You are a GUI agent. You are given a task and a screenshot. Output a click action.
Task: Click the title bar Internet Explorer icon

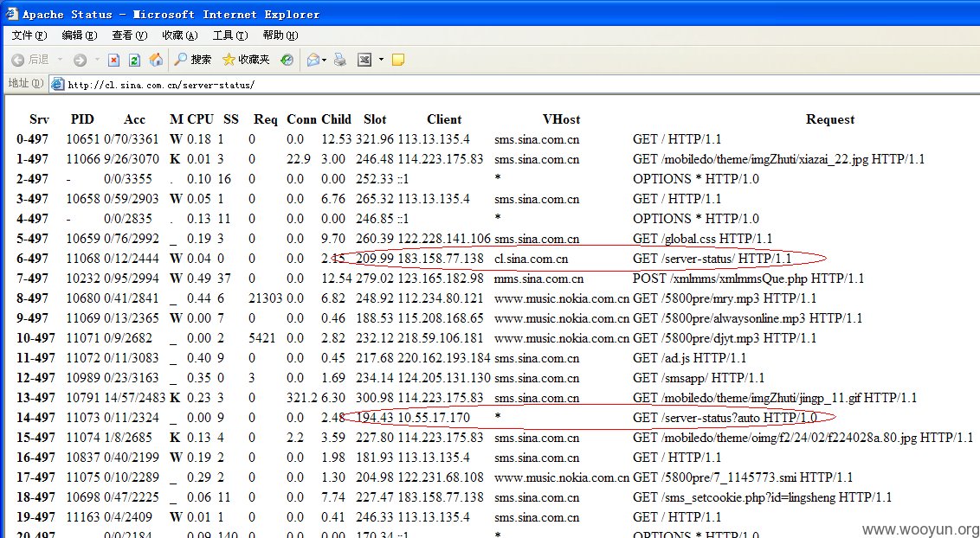point(12,13)
